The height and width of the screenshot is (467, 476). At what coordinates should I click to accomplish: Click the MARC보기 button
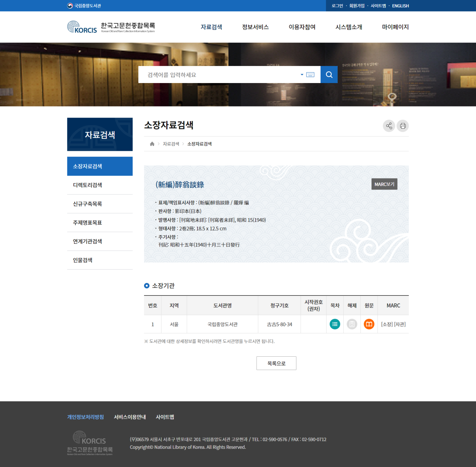pos(384,184)
